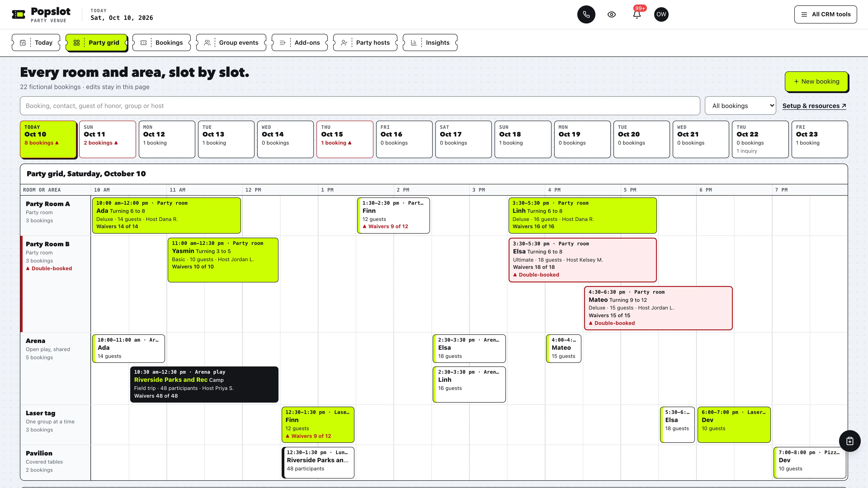Switch to the Today tab
868x488 pixels.
point(36,43)
